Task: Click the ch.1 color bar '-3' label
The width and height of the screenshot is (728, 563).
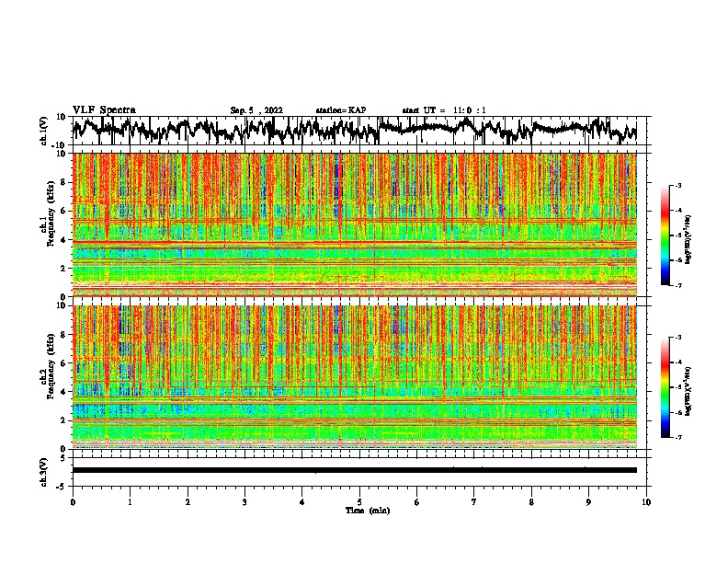Action: pyautogui.click(x=677, y=185)
